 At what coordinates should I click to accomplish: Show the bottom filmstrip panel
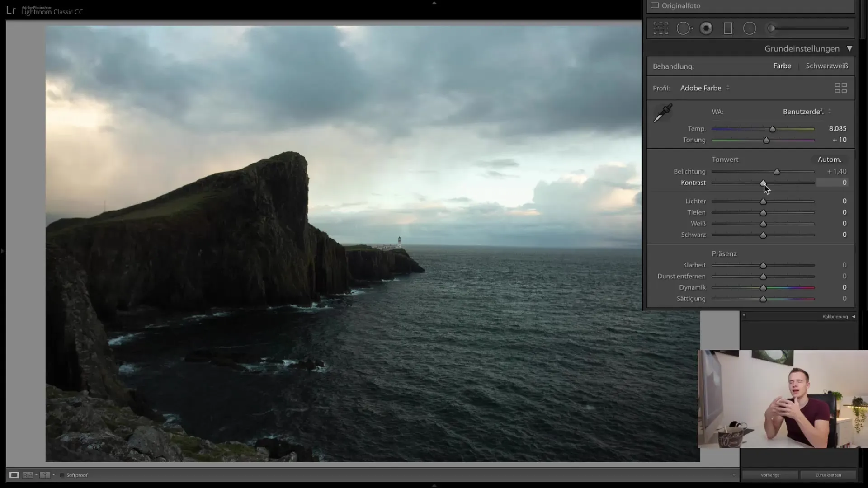(434, 485)
